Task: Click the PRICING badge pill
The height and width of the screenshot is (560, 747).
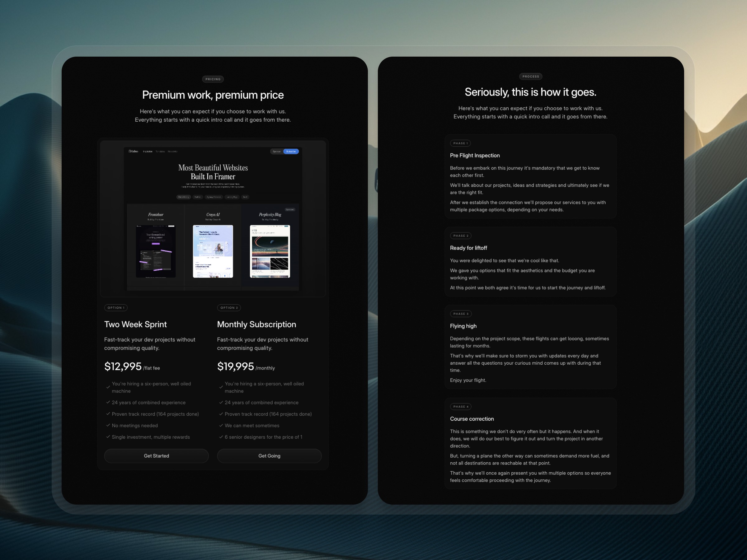Action: (x=213, y=79)
